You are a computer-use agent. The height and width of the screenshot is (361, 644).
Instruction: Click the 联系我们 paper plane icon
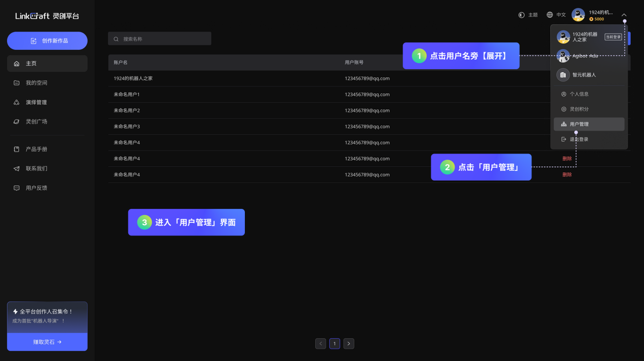tap(16, 169)
